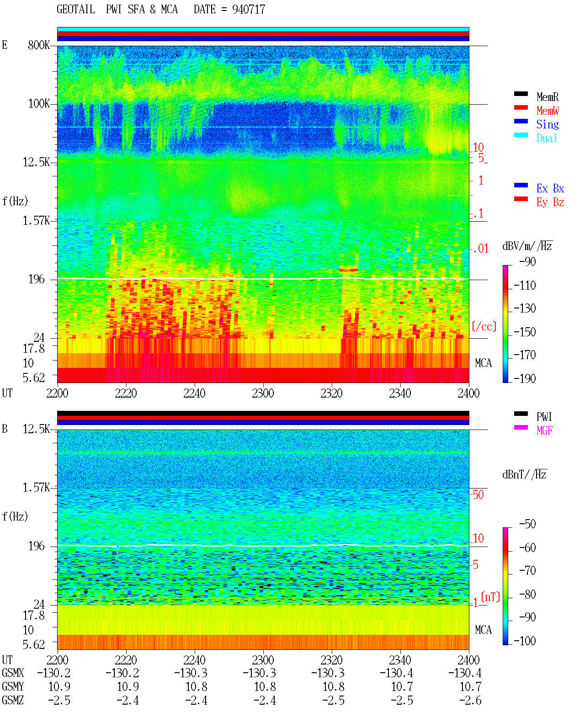Click the f(Hz) label of the E panel
Viewport: 585px width, 728px height.
(15, 201)
